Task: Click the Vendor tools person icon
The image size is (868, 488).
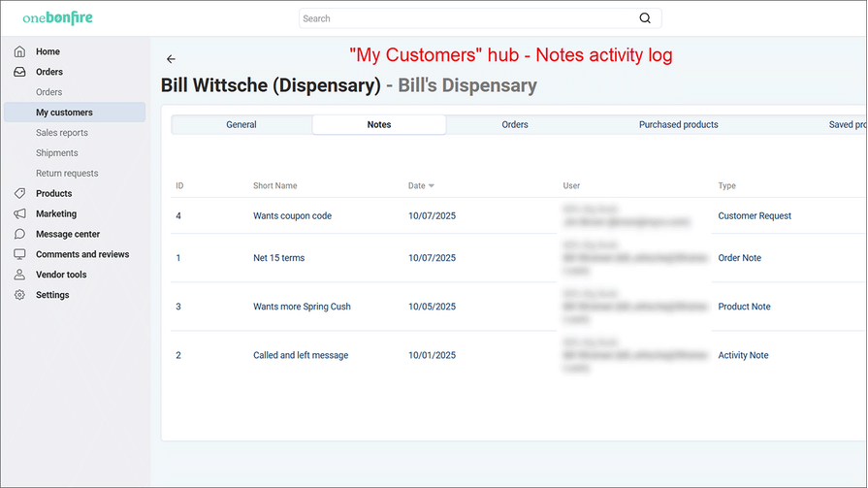Action: click(x=19, y=275)
